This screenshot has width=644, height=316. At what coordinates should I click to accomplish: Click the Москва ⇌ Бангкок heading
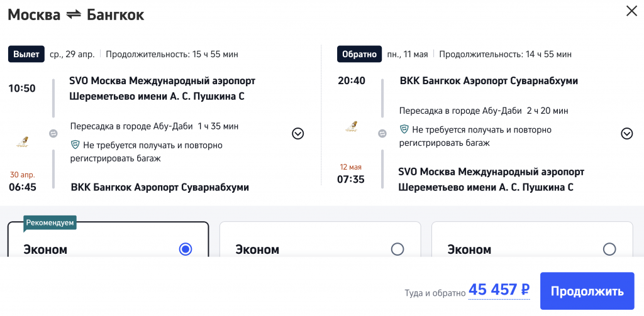coord(76,15)
